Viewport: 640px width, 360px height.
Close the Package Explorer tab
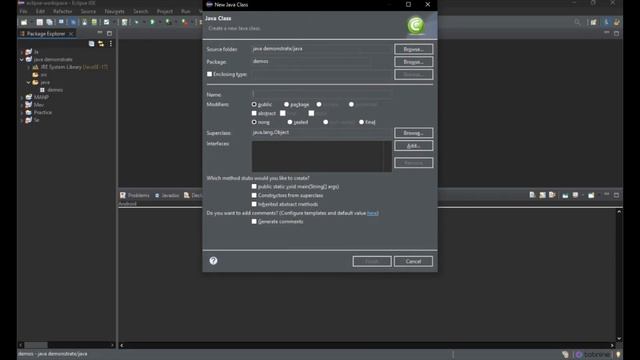pos(71,33)
